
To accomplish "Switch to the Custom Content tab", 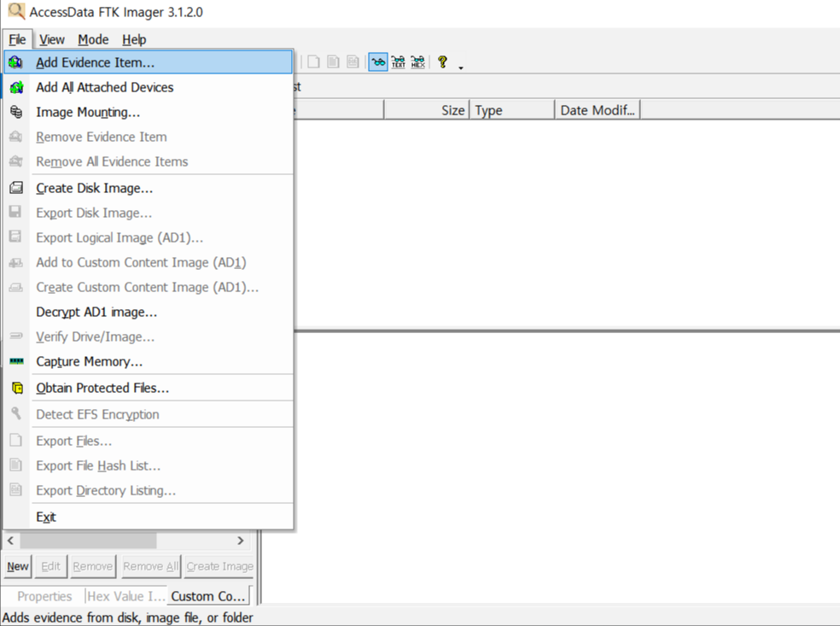I will click(x=208, y=596).
